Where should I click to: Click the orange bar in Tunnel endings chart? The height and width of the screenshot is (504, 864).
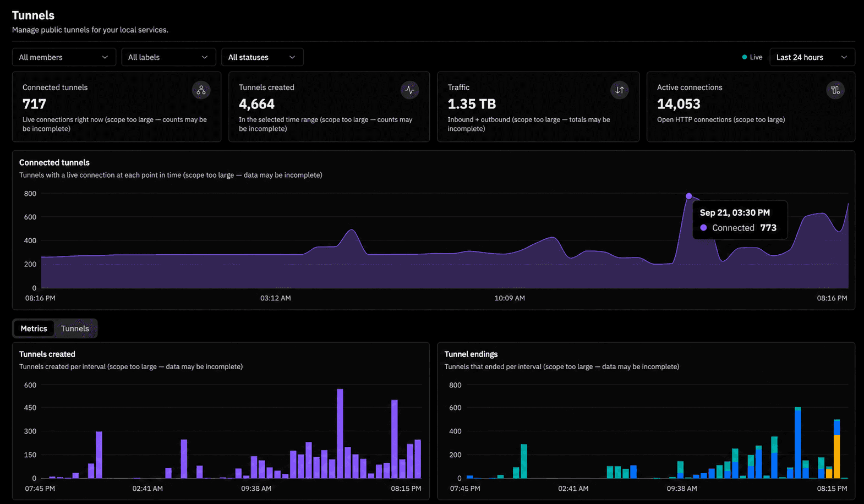coord(837,457)
